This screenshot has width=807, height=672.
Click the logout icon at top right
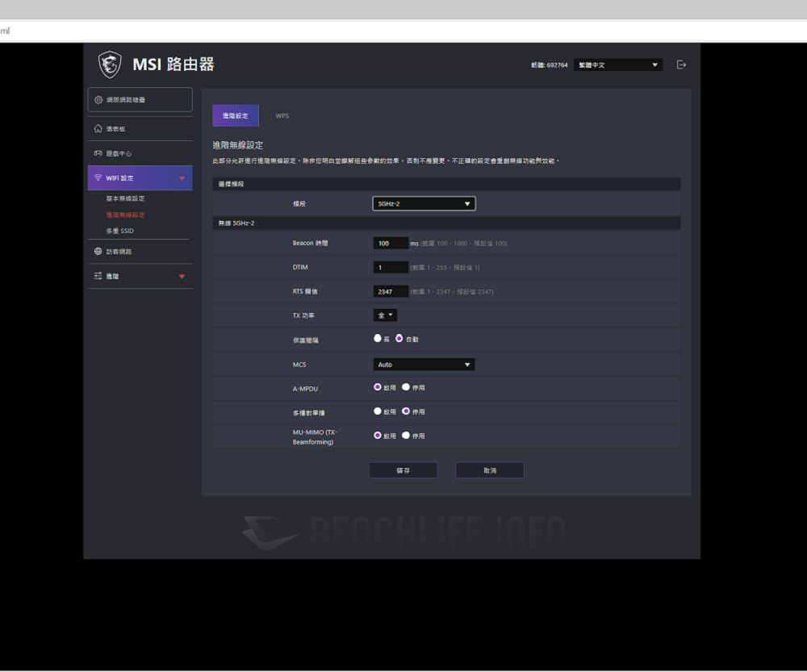pyautogui.click(x=680, y=65)
